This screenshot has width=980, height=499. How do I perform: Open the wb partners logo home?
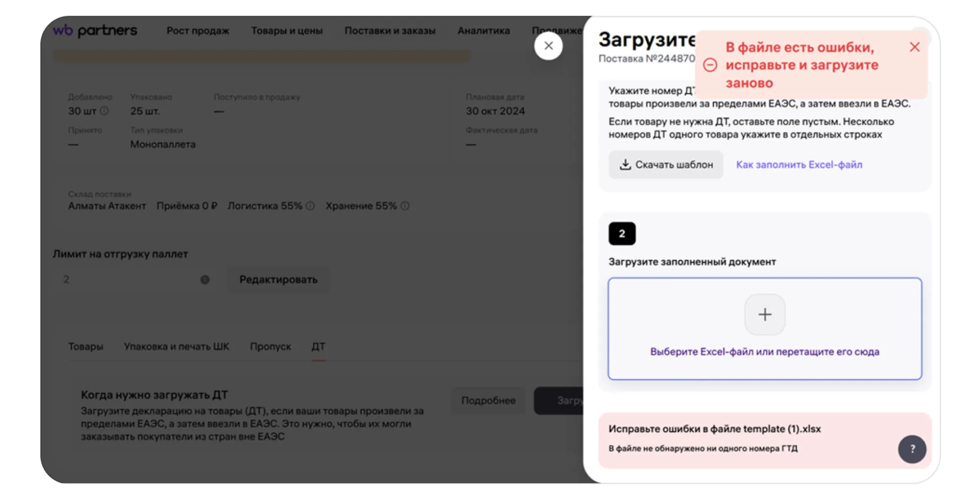95,30
